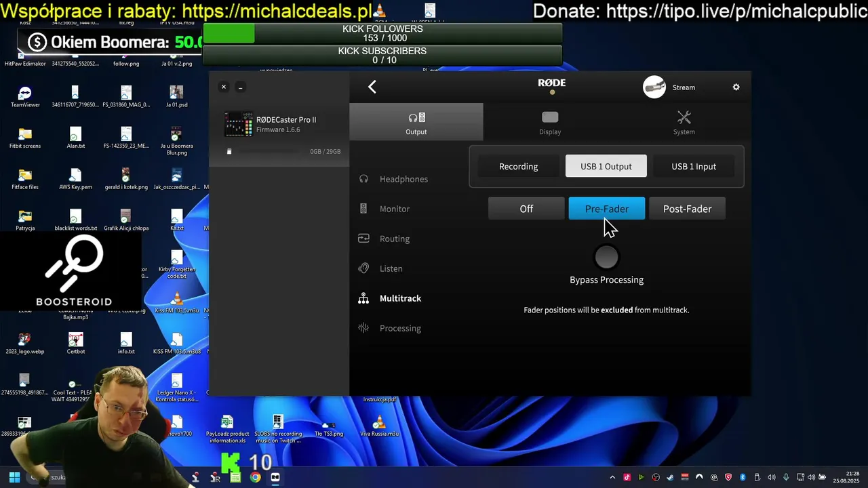Set multitrack mode to Post-Fader
The height and width of the screenshot is (488, 868).
point(687,209)
